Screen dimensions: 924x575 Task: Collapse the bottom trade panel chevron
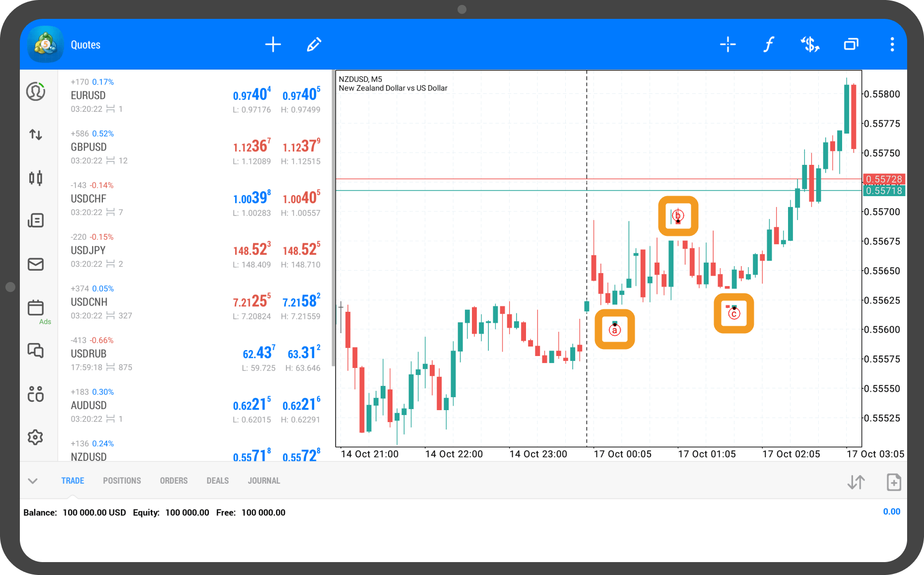(33, 481)
